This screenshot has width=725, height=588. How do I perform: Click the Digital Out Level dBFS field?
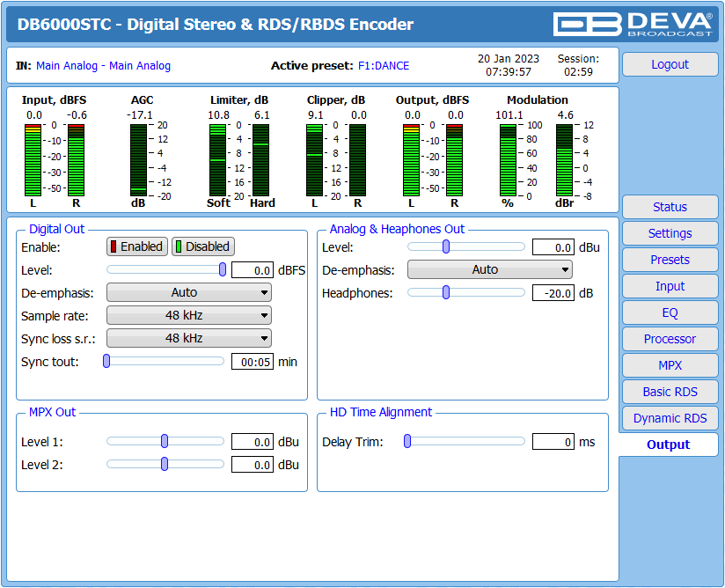pyautogui.click(x=253, y=270)
